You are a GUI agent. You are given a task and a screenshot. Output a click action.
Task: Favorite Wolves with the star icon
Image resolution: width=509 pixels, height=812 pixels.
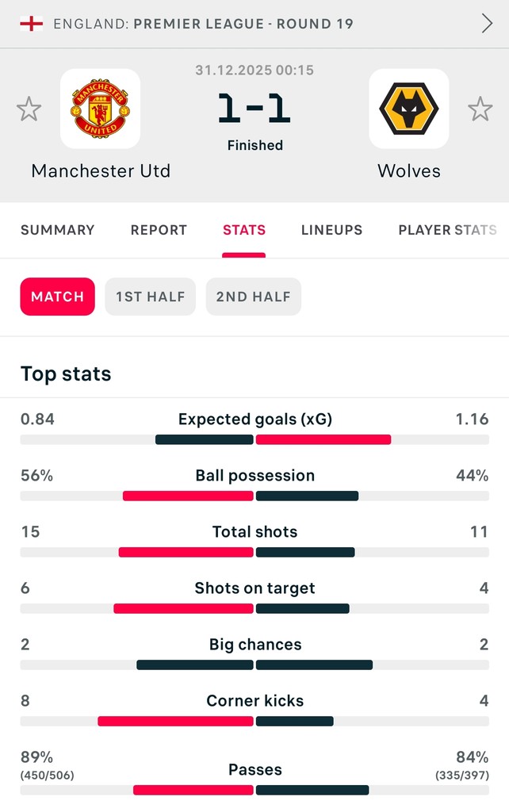480,109
